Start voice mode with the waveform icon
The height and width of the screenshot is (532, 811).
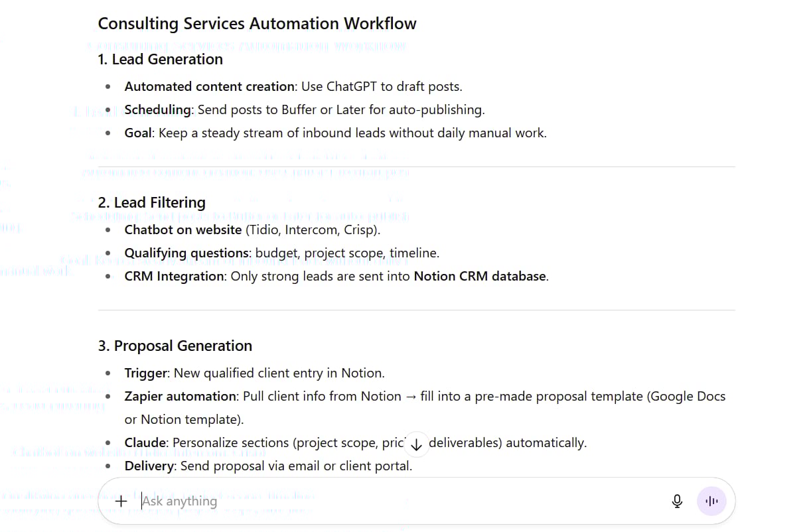(x=711, y=501)
